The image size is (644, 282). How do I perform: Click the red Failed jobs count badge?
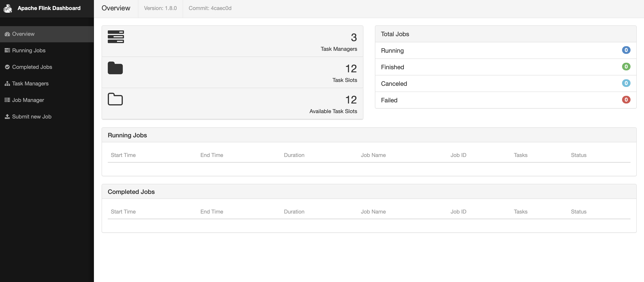[x=626, y=100]
